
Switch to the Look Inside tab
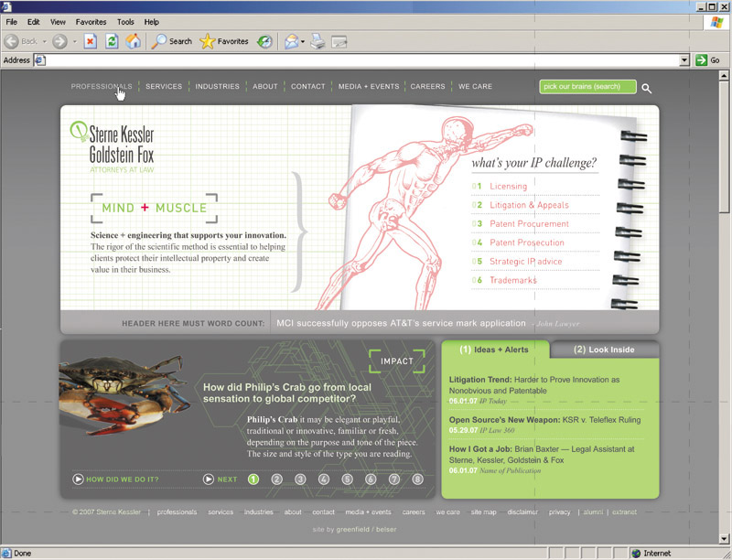(604, 350)
